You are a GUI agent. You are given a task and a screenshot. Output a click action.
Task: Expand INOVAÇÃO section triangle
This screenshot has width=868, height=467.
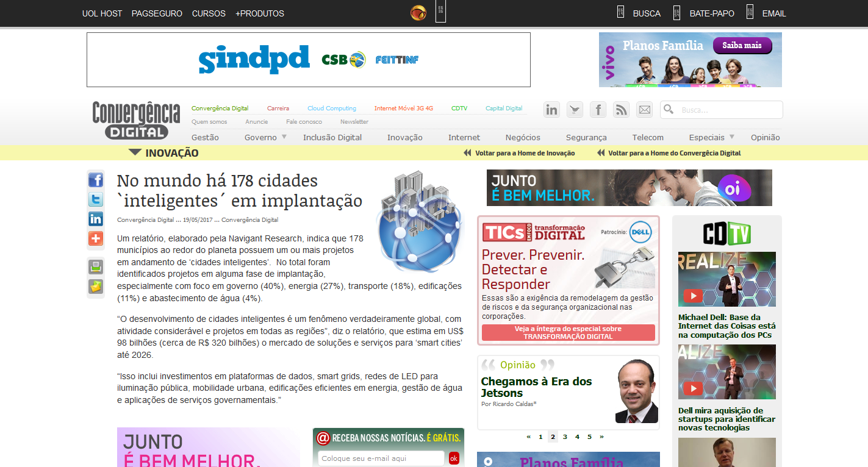tap(135, 152)
